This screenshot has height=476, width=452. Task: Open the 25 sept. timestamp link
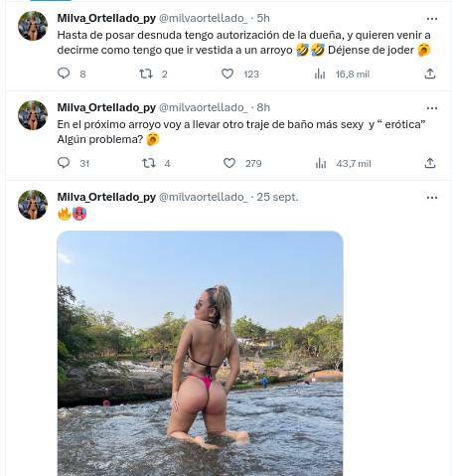point(277,197)
